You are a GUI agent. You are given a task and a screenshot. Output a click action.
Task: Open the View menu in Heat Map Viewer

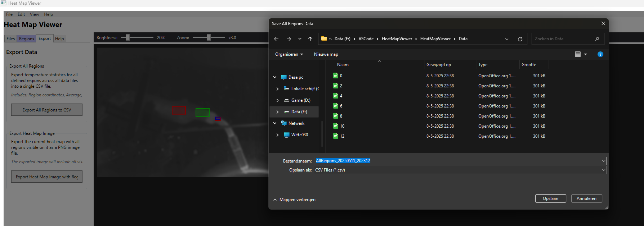click(x=34, y=14)
